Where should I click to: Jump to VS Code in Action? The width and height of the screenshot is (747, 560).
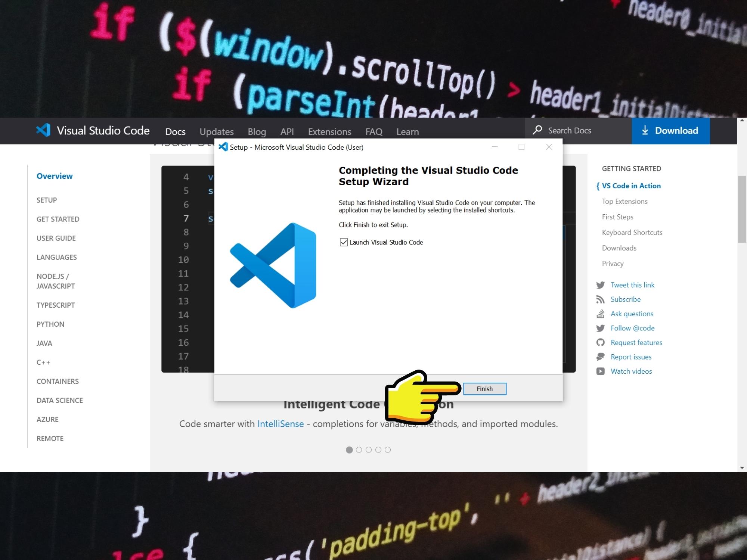[631, 186]
